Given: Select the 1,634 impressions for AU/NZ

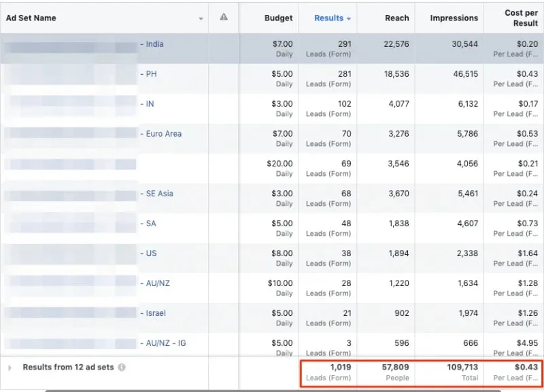Looking at the screenshot, I should pyautogui.click(x=468, y=283).
